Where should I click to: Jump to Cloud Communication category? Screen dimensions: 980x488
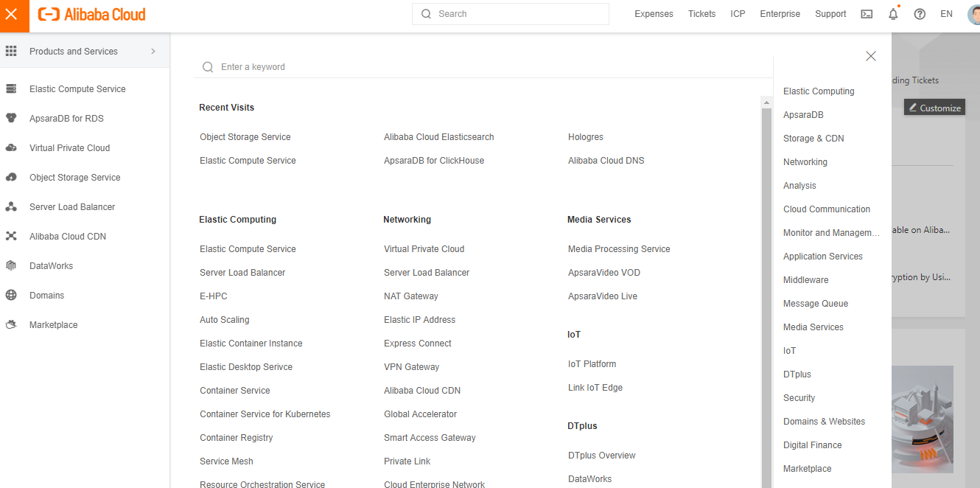click(x=827, y=209)
